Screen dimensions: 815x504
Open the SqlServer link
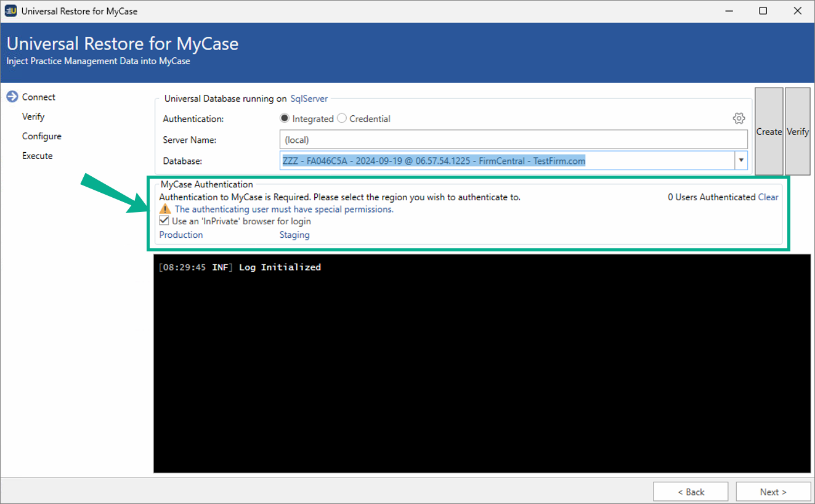(x=309, y=99)
